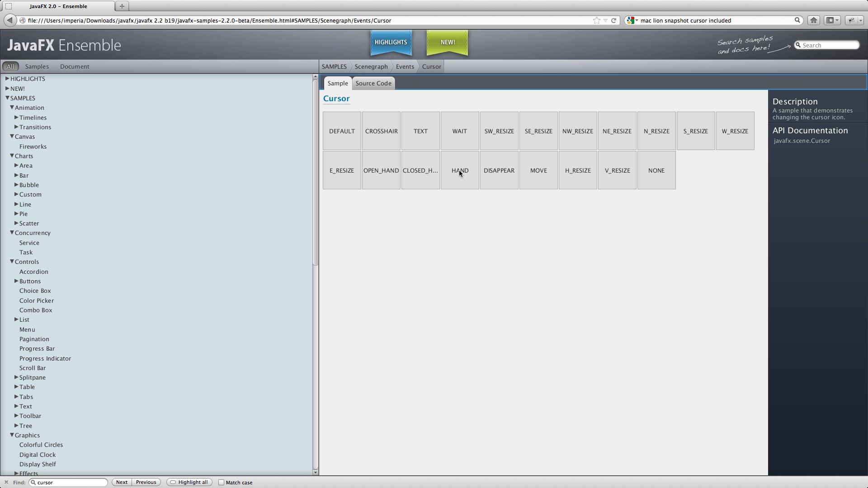Go to the browser home page icon
The width and height of the screenshot is (868, 488).
pyautogui.click(x=813, y=20)
